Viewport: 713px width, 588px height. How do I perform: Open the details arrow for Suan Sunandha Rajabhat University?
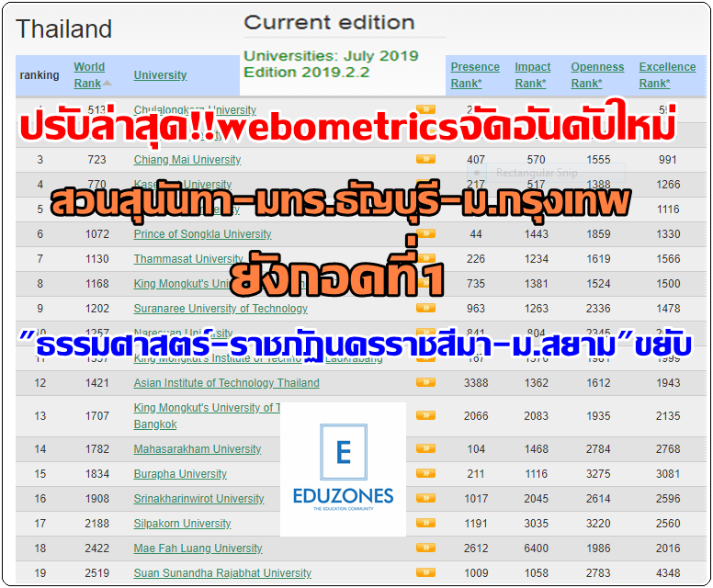(425, 573)
